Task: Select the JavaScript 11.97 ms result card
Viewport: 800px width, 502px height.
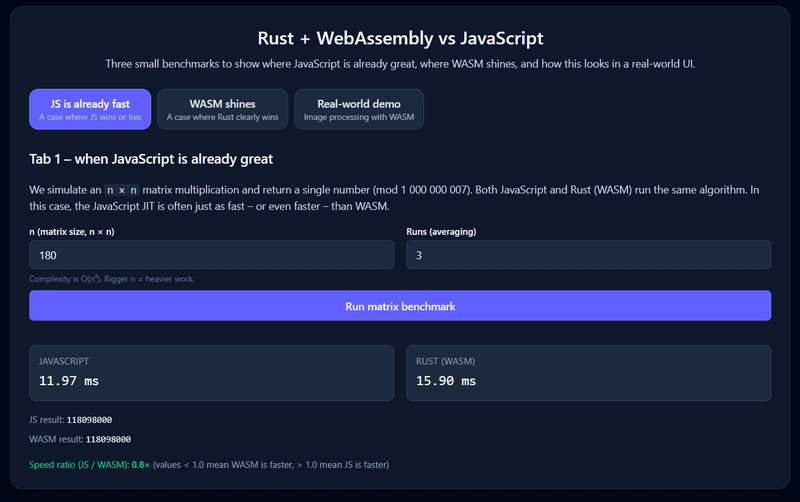Action: pos(211,373)
